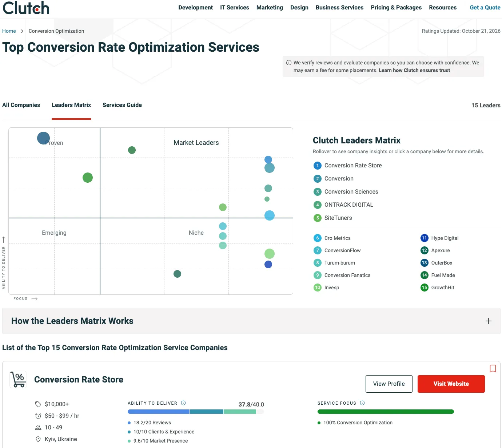Image resolution: width=502 pixels, height=448 pixels.
Task: Click the number 11 badge for Hype Digital
Action: [425, 238]
